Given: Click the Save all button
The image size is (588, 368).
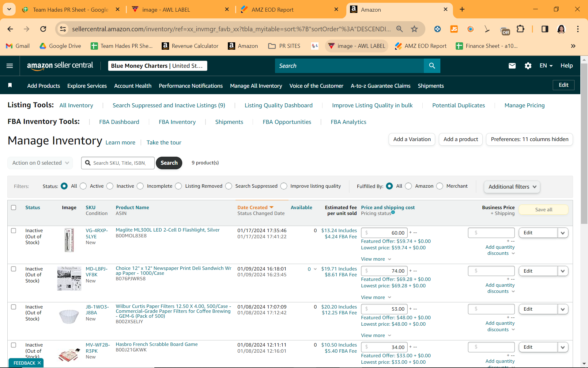Looking at the screenshot, I should click(544, 210).
